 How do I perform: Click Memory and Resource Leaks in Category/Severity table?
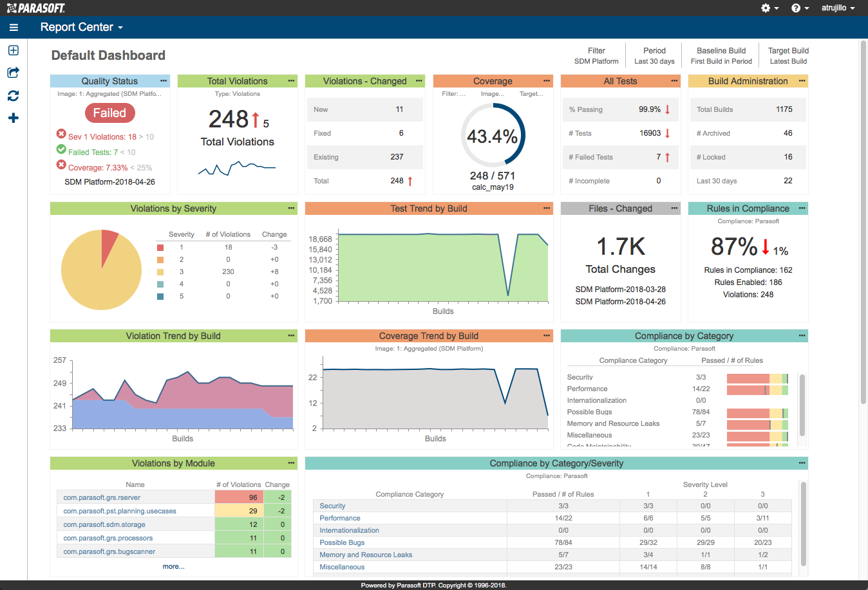tap(366, 555)
